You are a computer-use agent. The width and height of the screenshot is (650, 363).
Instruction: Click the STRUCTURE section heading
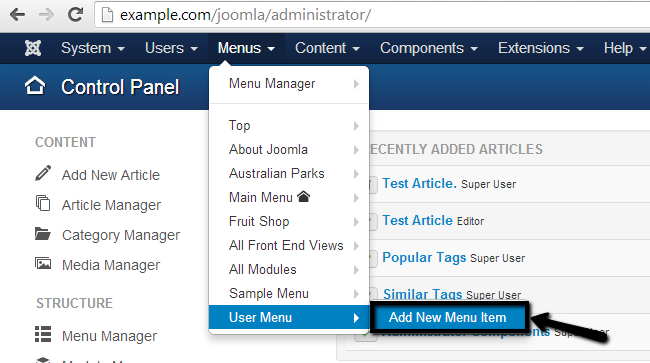pos(74,303)
